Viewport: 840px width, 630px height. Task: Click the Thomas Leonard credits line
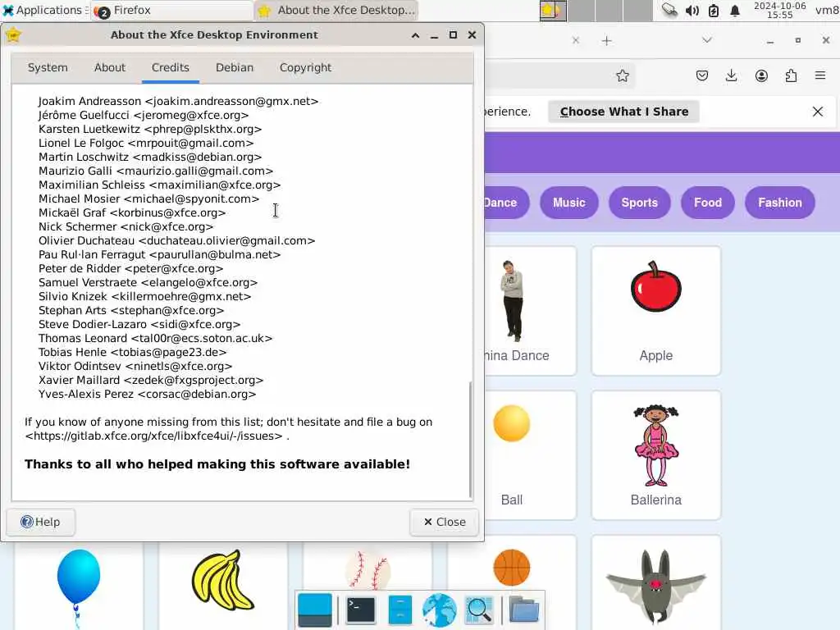155,339
